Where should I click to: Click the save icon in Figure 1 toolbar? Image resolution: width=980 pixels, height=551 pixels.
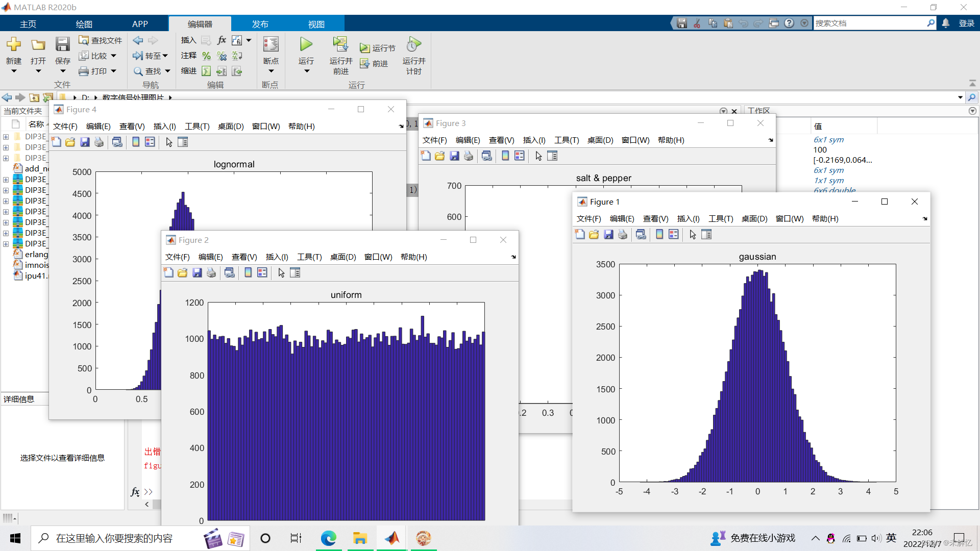608,235
